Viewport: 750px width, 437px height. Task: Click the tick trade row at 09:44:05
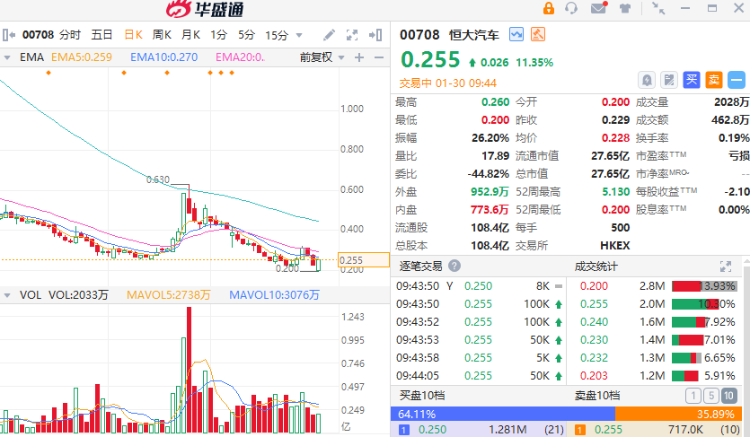[479, 376]
